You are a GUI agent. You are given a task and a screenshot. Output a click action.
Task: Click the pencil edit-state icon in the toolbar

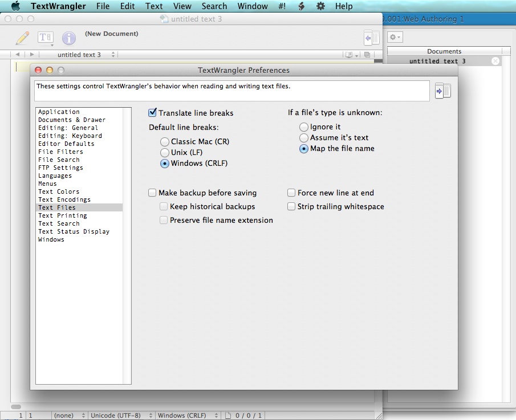coord(22,38)
